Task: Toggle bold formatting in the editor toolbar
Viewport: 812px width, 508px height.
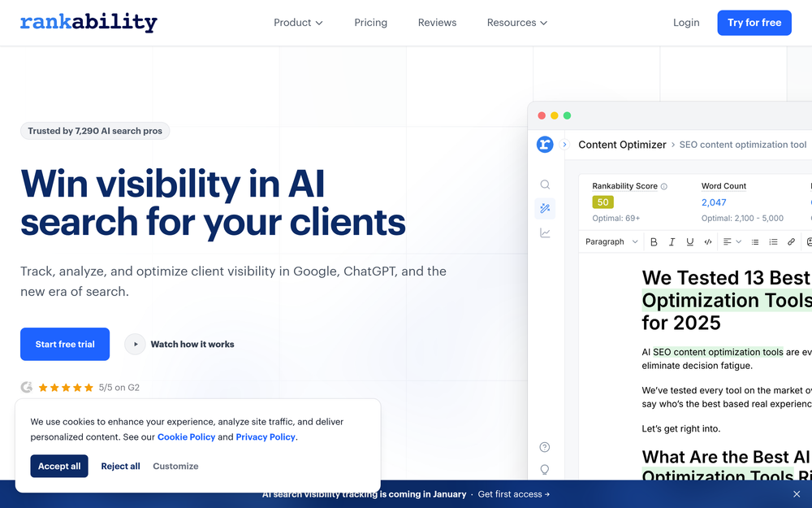Action: click(x=654, y=241)
